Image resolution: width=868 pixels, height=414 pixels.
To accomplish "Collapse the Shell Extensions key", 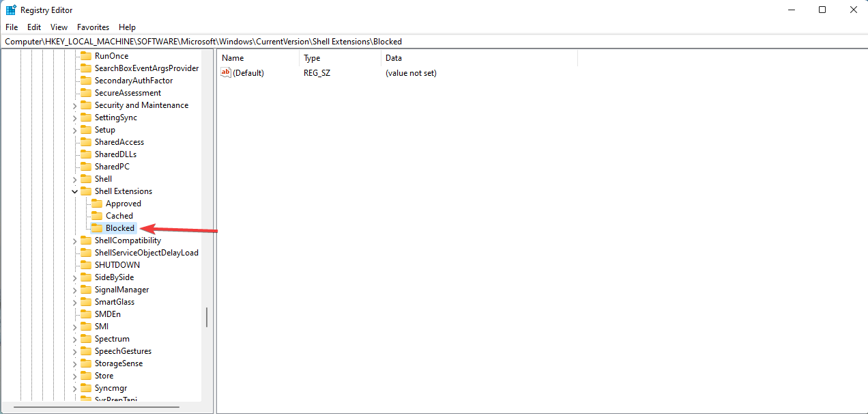I will click(74, 191).
